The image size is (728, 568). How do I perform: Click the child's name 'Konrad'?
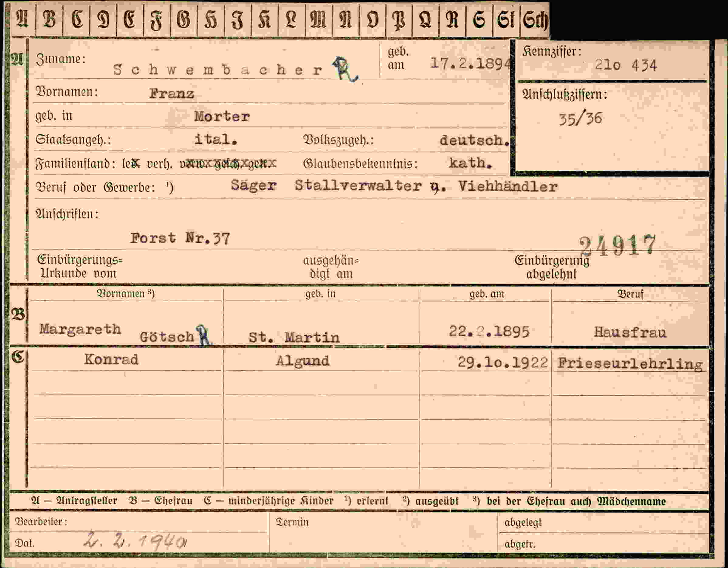pyautogui.click(x=111, y=360)
